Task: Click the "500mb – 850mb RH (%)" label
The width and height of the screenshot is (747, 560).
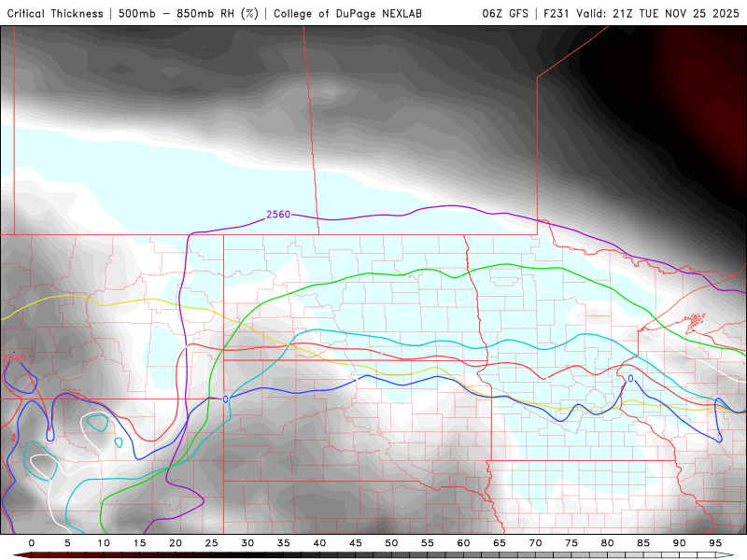Action: (189, 13)
